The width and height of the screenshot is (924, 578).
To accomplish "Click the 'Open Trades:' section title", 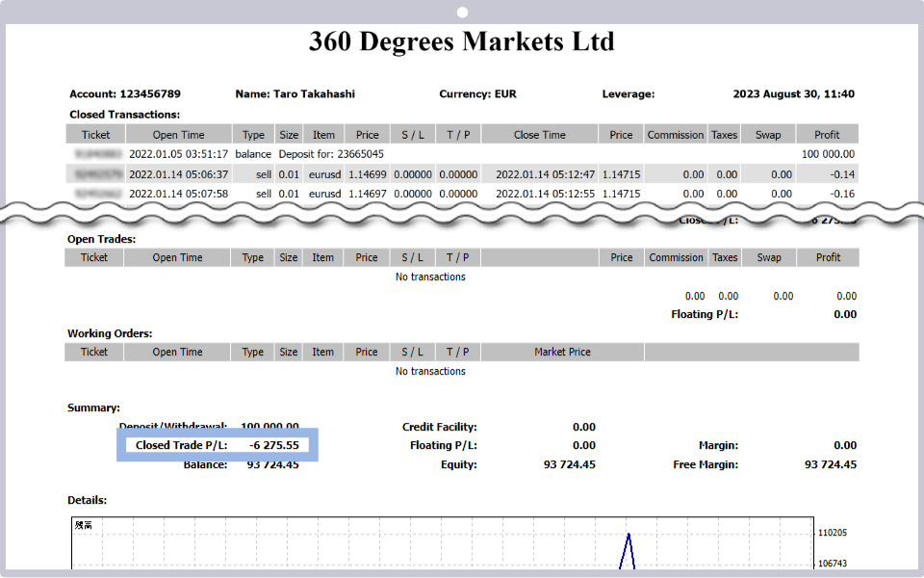I will (101, 239).
